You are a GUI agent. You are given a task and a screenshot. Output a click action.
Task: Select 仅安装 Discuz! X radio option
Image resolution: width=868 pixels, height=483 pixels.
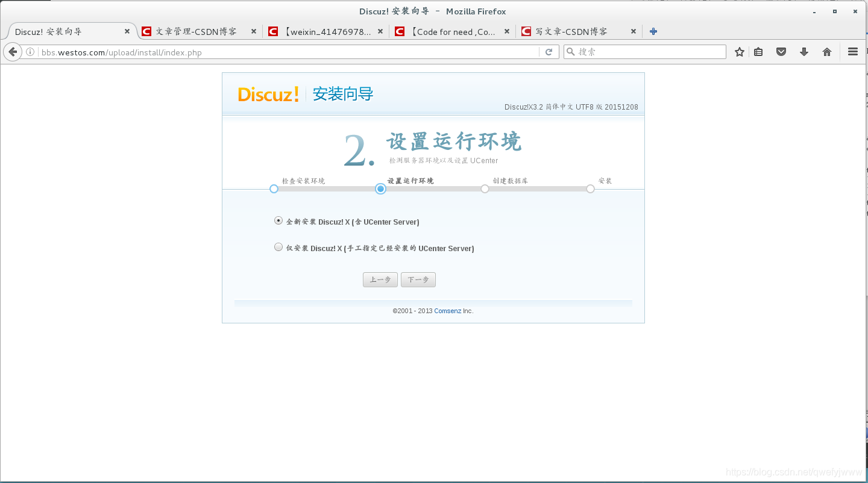[x=278, y=247]
